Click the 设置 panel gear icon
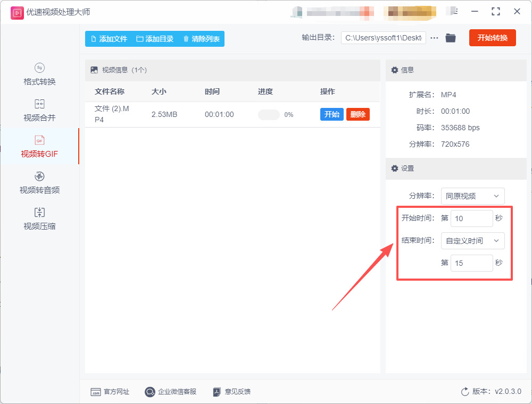The width and height of the screenshot is (532, 404). tap(395, 169)
